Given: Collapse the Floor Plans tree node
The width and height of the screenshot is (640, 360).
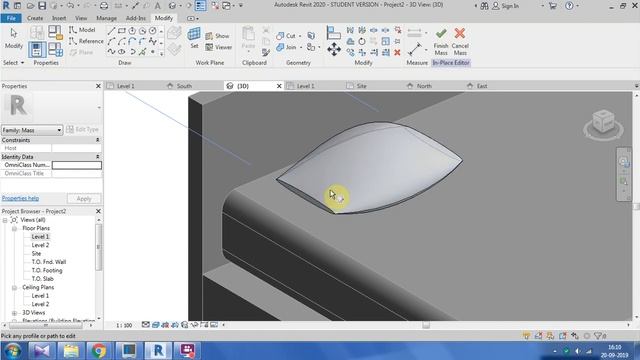Looking at the screenshot, I should point(14,229).
